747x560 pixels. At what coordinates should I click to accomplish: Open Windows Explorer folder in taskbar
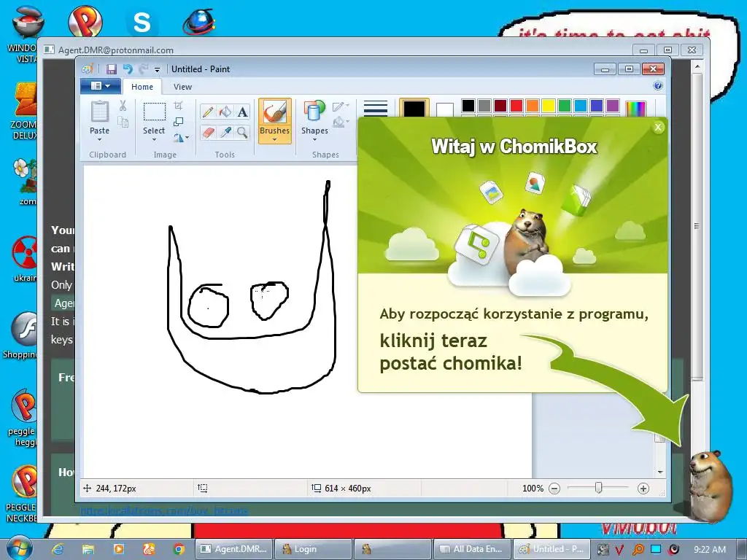tap(88, 549)
